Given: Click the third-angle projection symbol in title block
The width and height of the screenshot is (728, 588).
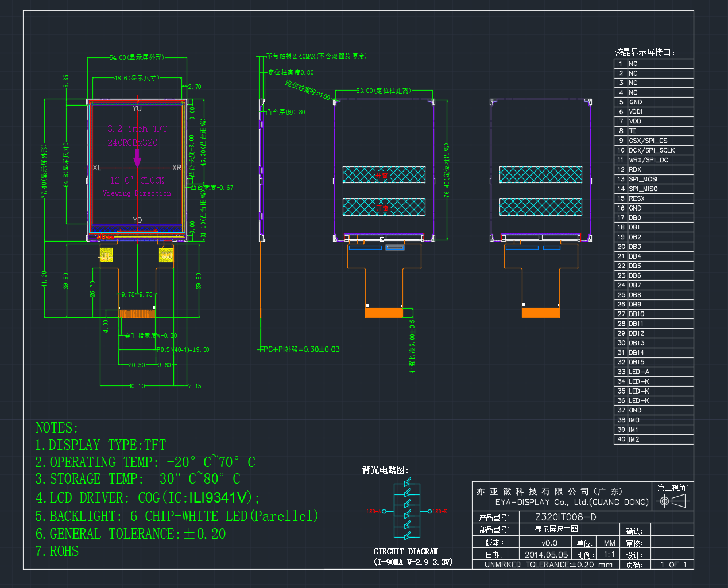Looking at the screenshot, I should pyautogui.click(x=672, y=501).
